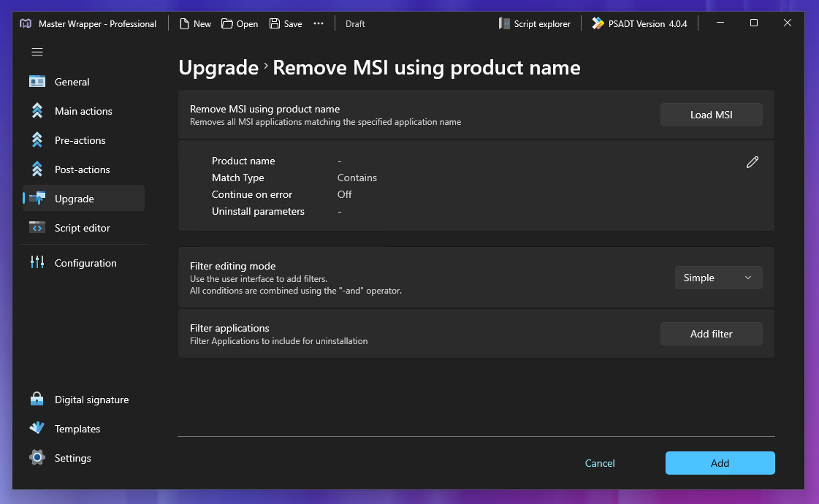Click the Filter applications heading
The image size is (819, 504).
(x=229, y=328)
